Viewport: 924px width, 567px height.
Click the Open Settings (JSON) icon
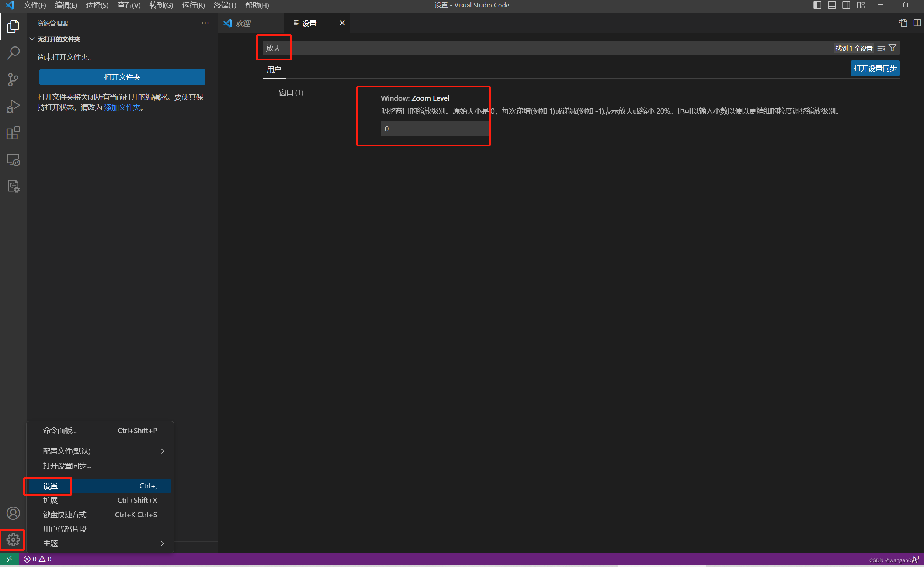903,23
